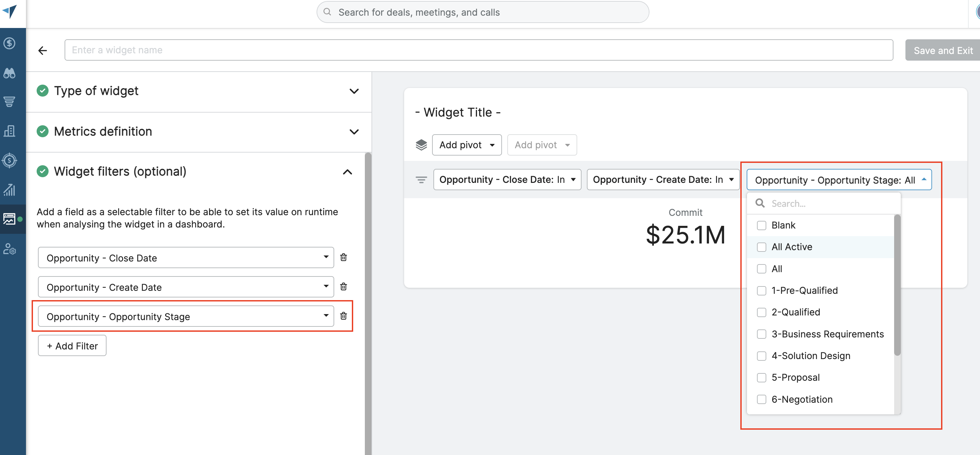This screenshot has width=980, height=455.
Task: Click the stage list scrollbar
Action: pos(897,285)
